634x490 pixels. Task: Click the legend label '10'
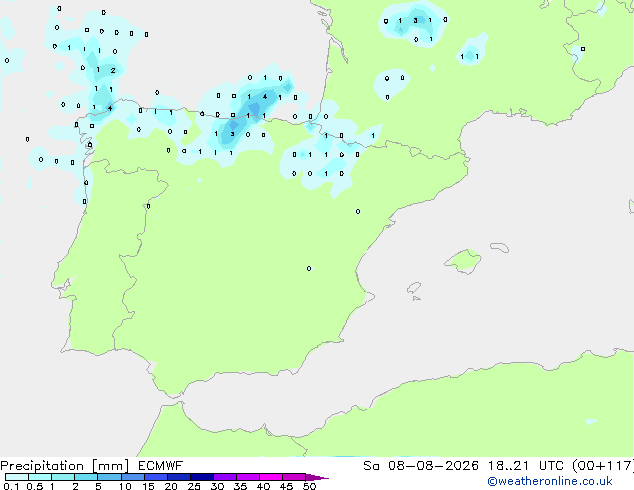click(125, 486)
